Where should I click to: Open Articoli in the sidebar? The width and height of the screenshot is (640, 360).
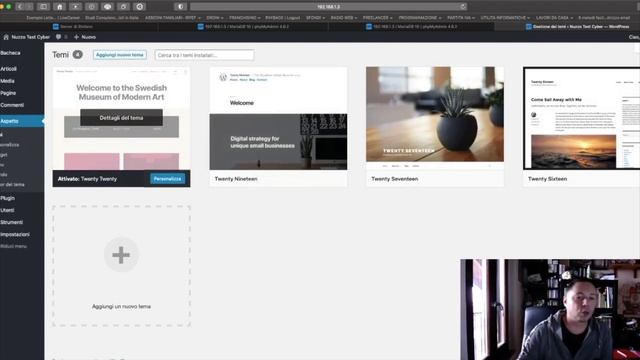(9, 69)
